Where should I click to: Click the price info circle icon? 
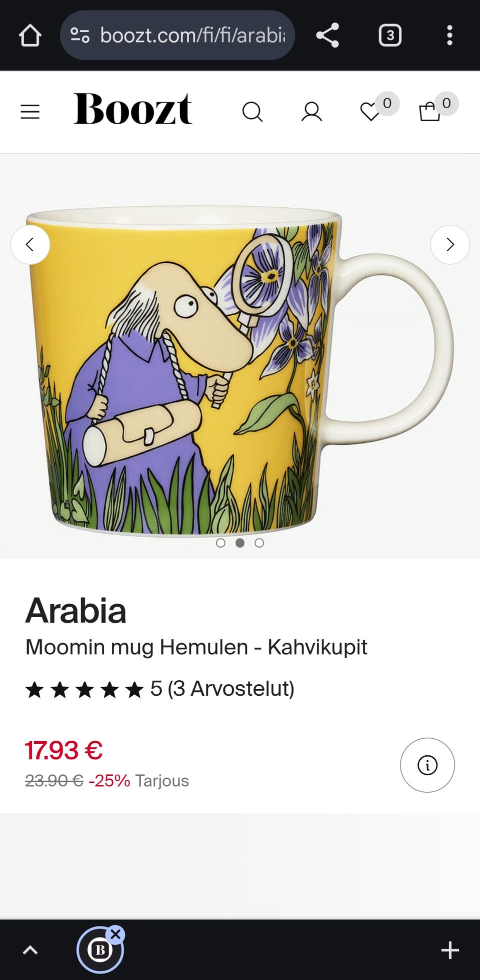(x=427, y=765)
